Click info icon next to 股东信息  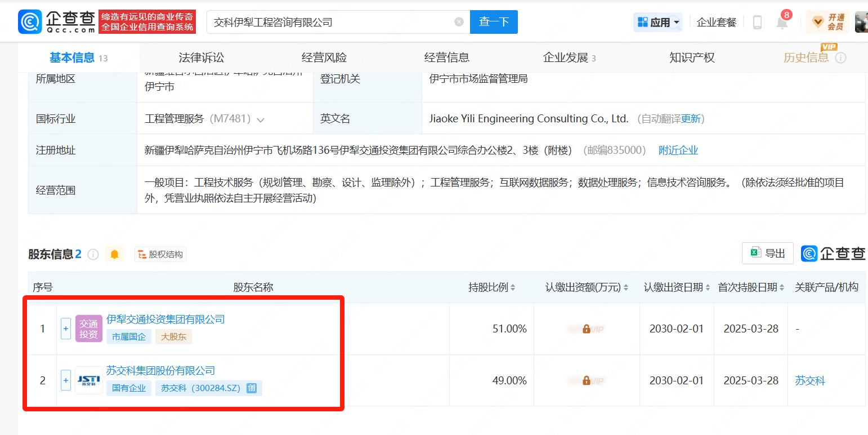[93, 255]
